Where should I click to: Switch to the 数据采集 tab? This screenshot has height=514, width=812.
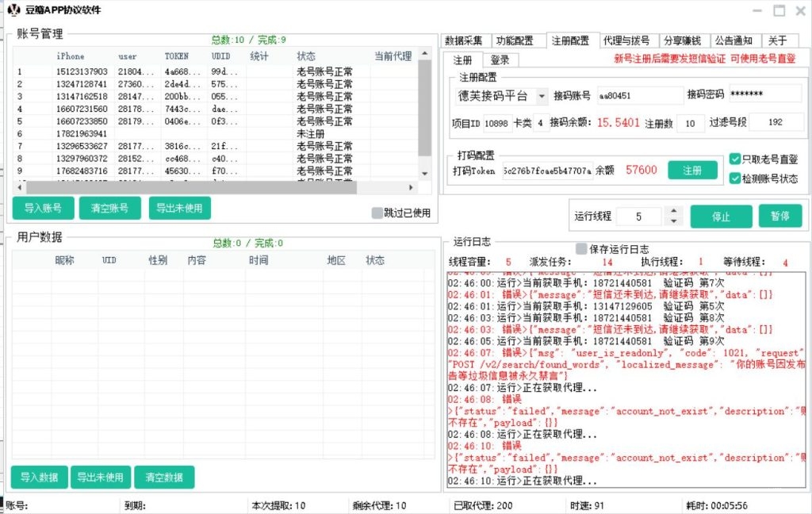(x=465, y=40)
